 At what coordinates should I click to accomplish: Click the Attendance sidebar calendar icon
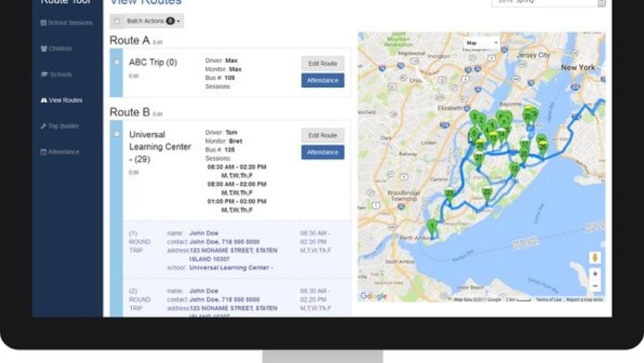[x=43, y=152]
